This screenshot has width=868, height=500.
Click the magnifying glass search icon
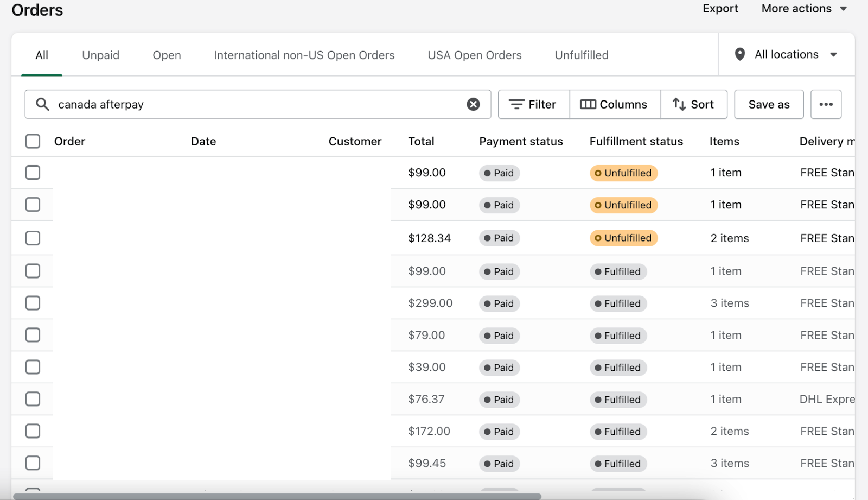click(x=42, y=104)
